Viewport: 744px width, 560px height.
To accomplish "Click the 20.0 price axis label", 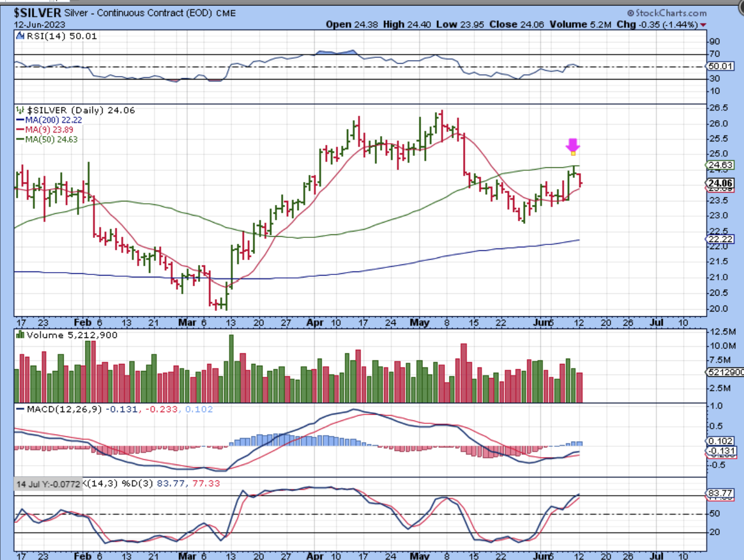I will coord(719,309).
